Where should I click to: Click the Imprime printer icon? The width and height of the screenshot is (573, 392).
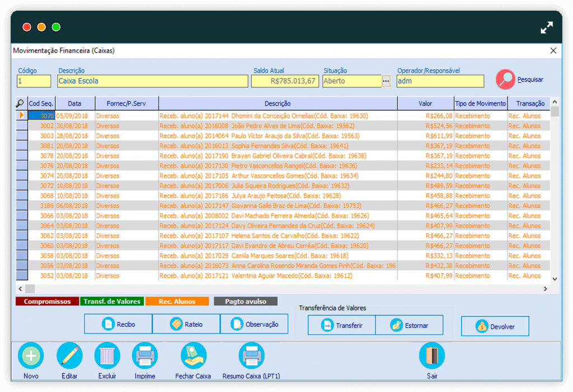(145, 356)
